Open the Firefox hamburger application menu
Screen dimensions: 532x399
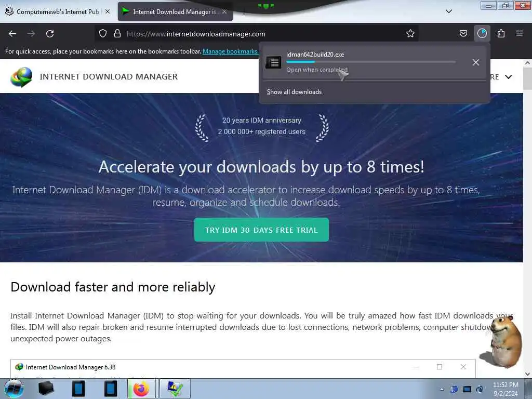click(520, 33)
